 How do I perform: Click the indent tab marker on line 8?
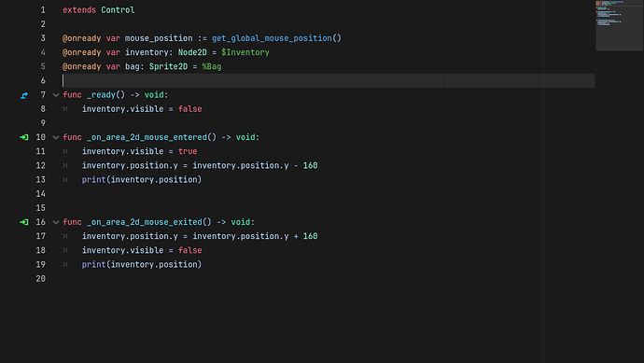(65, 109)
